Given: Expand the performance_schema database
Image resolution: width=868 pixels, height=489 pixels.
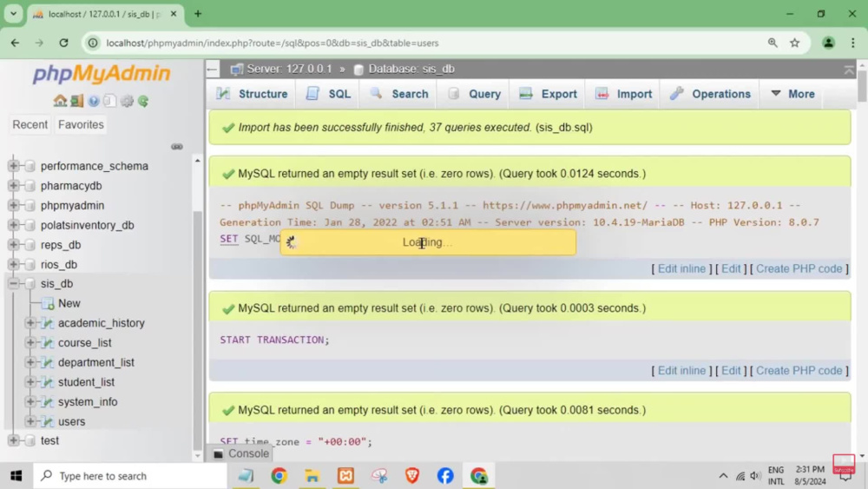Looking at the screenshot, I should (x=13, y=166).
